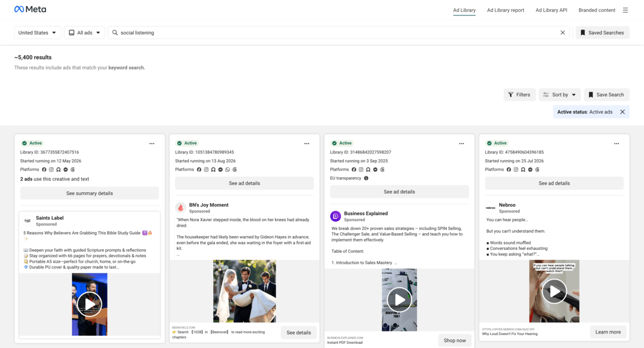Click Audience Network icon on Nebroo ad
Screen dimensions: 644x348
pyautogui.click(x=523, y=169)
